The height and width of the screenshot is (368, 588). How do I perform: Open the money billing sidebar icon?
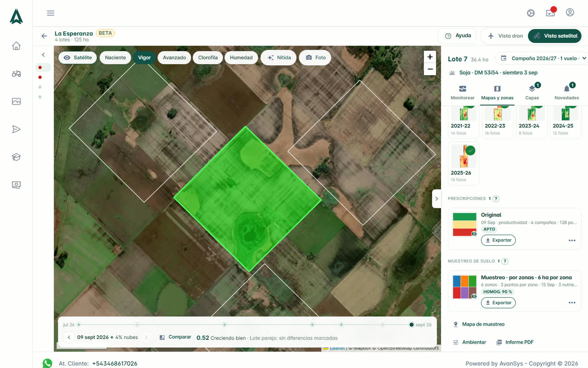click(17, 184)
